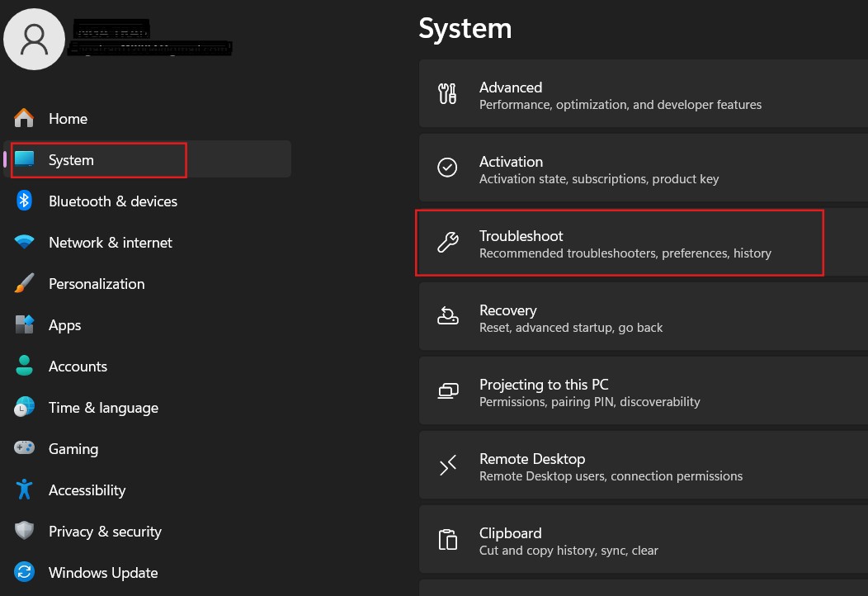The height and width of the screenshot is (596, 868).
Task: Click the Home house icon
Action: click(x=24, y=119)
